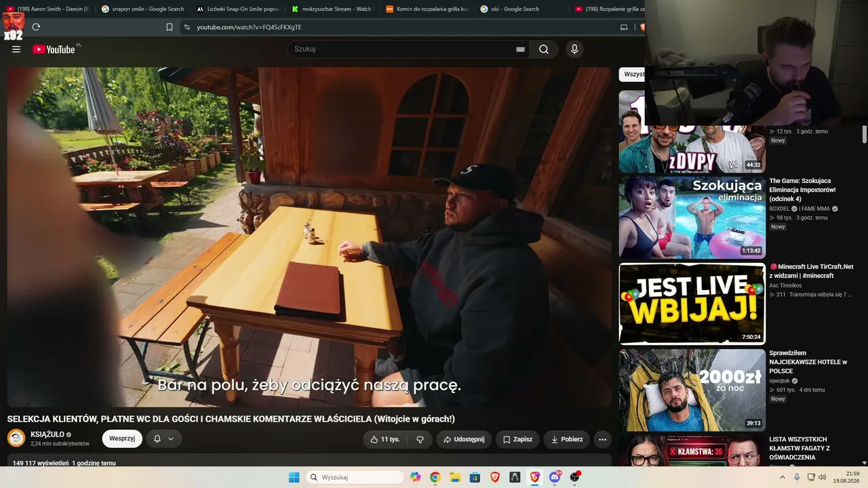Launch Copilot from the taskbar
Screen dimensions: 868x488
415,477
